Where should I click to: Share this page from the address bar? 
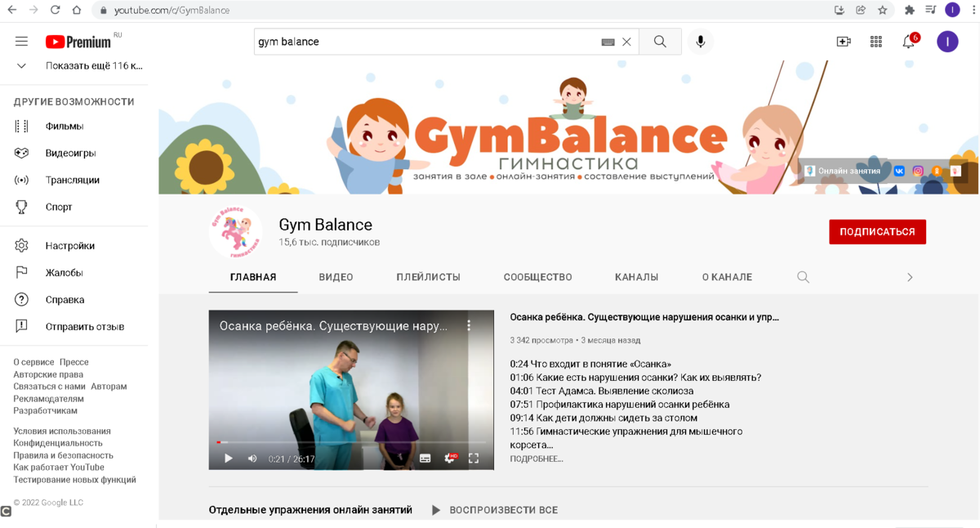click(861, 10)
